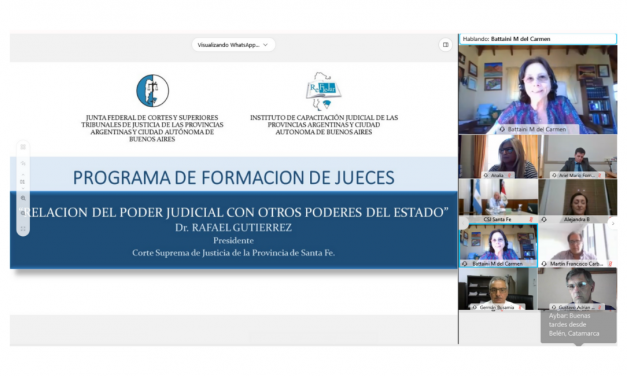Click audio icon beside Martín Francisco Carb... label
Screen dimensions: 627x376
tap(544, 264)
